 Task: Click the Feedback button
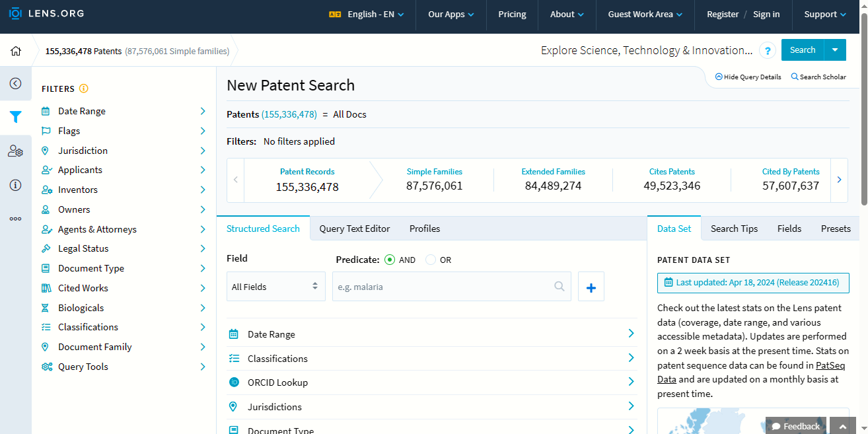pyautogui.click(x=796, y=426)
